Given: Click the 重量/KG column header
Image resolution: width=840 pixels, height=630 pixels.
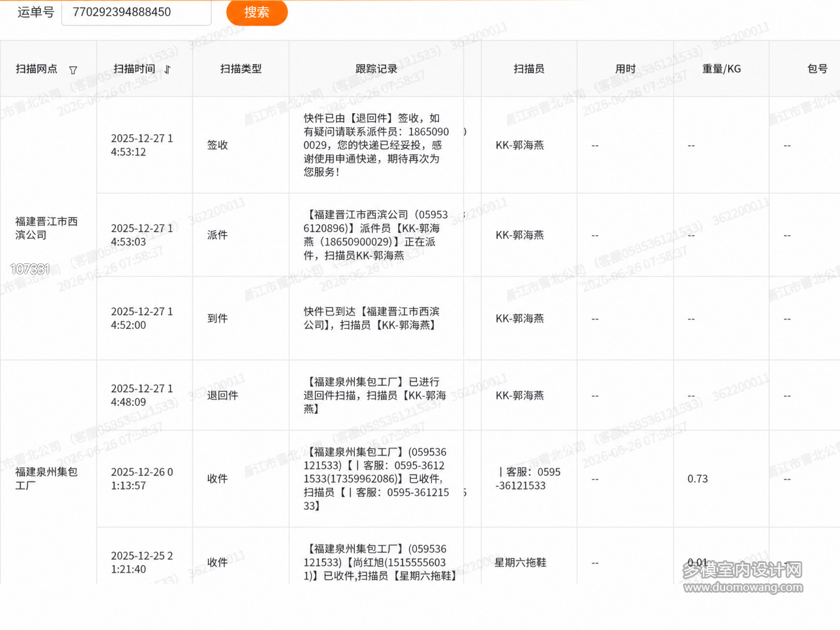Looking at the screenshot, I should point(722,69).
